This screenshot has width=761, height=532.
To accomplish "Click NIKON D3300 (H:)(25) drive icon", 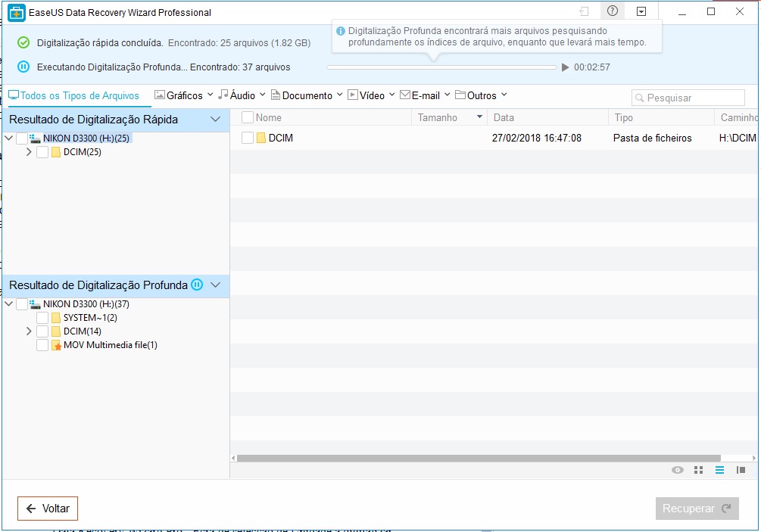I will click(x=35, y=138).
